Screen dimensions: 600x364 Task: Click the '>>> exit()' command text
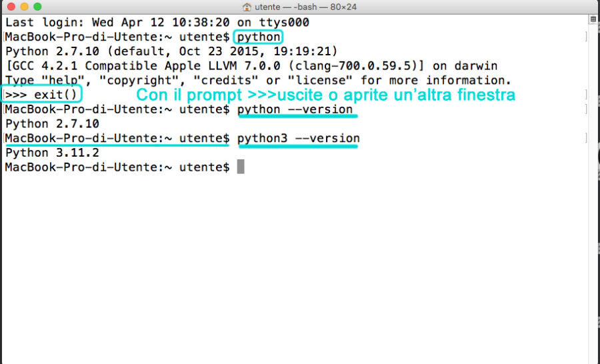click(41, 95)
